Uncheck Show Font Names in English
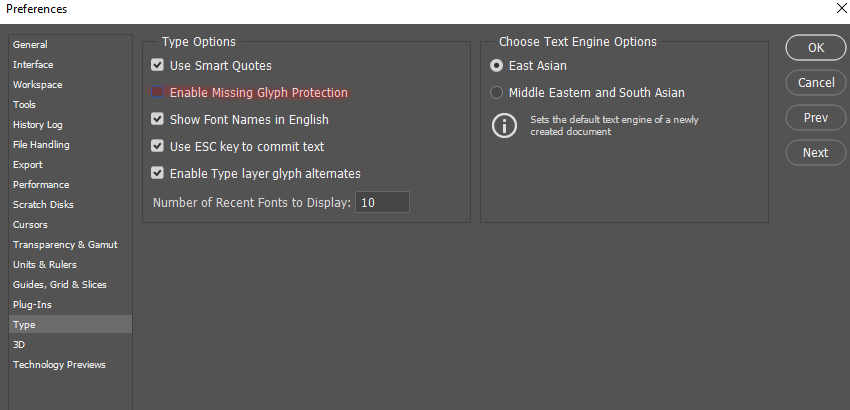The image size is (850, 410). 157,120
